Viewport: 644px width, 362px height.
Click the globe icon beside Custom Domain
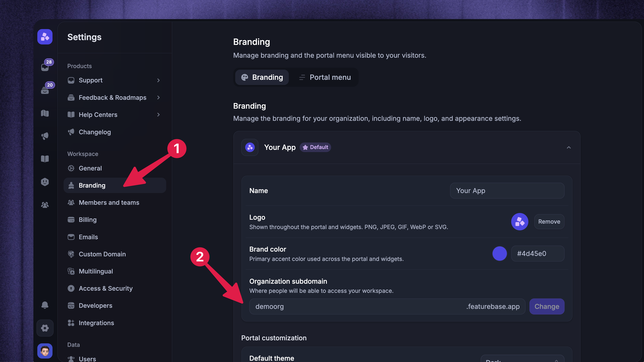[71, 254]
